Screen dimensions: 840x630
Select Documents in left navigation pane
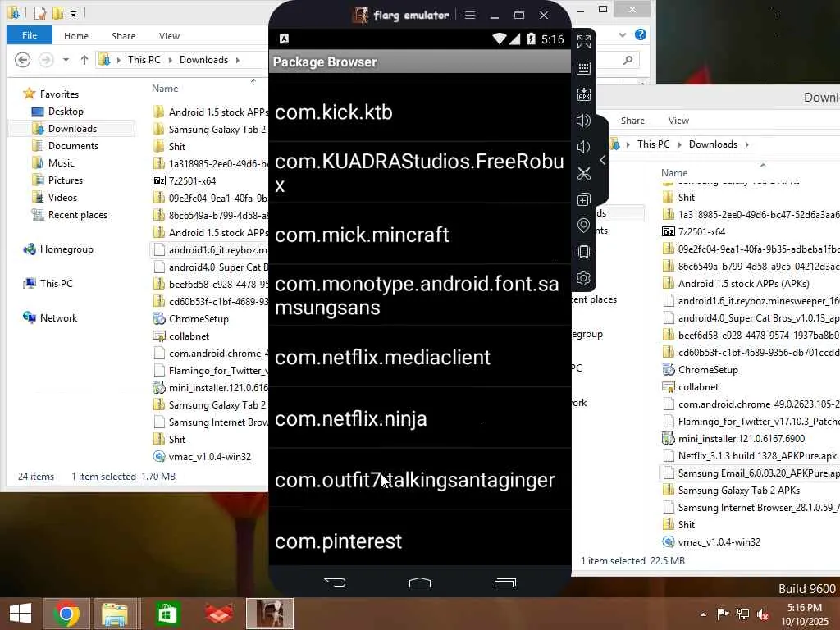(x=73, y=146)
